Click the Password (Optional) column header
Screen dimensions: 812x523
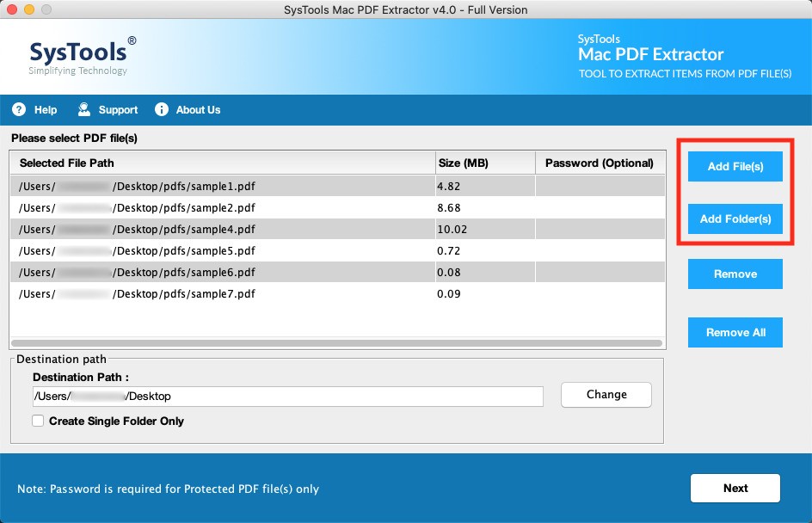coord(600,163)
